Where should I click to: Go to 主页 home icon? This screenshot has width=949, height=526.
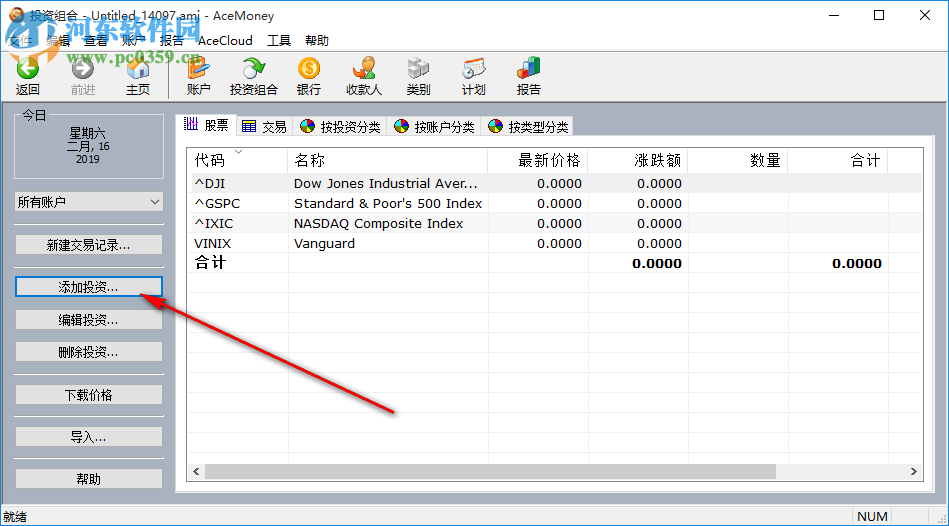[138, 76]
